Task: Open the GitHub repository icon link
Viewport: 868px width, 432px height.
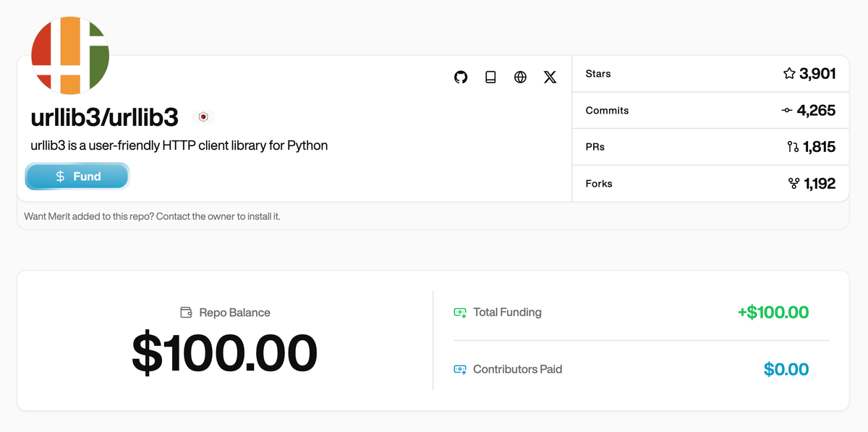Action: 461,77
